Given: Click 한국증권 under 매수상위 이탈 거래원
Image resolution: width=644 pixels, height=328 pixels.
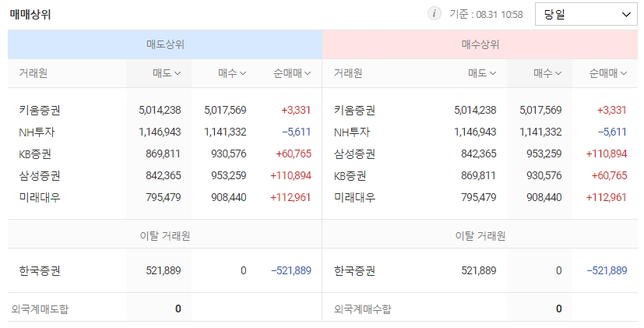Looking at the screenshot, I should [354, 270].
